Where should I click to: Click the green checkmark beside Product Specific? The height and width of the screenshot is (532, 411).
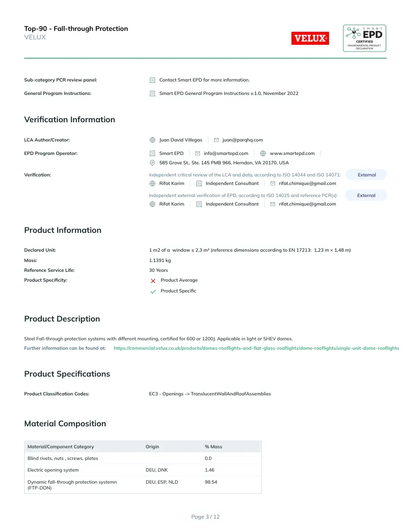tap(153, 292)
